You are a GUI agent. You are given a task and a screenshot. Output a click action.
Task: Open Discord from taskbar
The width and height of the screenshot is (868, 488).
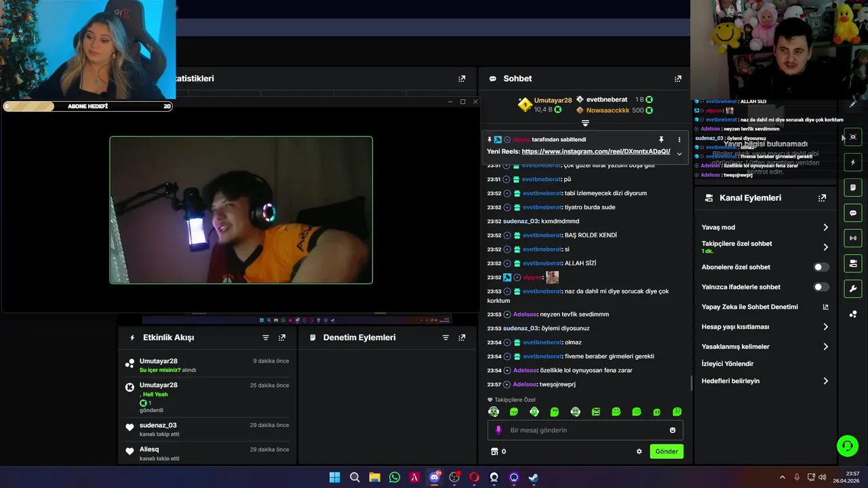435,477
